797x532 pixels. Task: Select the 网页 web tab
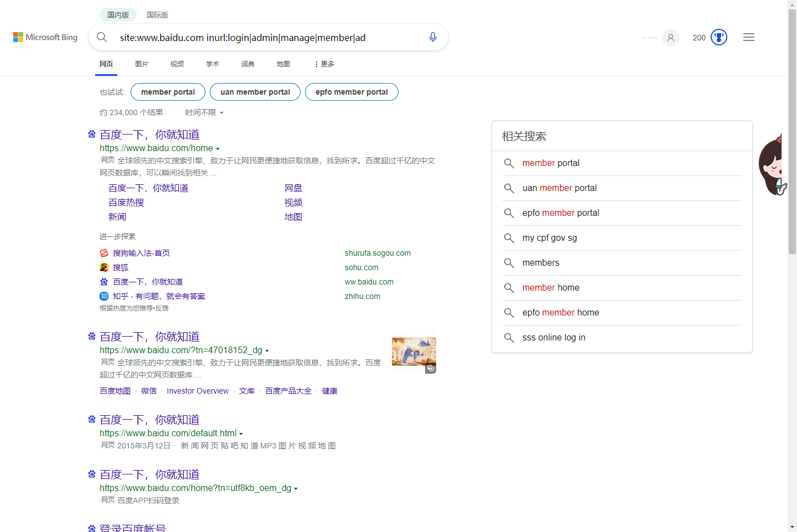[x=106, y=64]
